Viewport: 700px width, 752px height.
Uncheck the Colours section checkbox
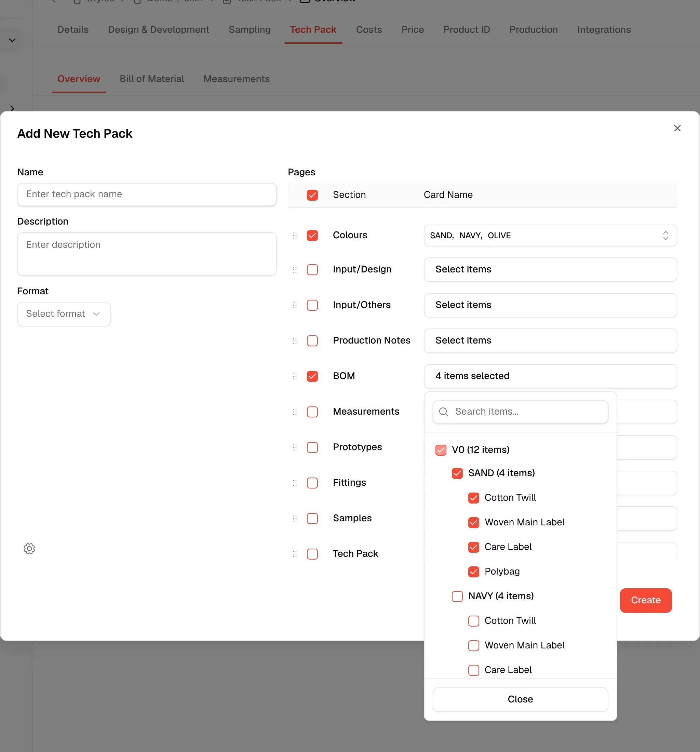point(312,235)
